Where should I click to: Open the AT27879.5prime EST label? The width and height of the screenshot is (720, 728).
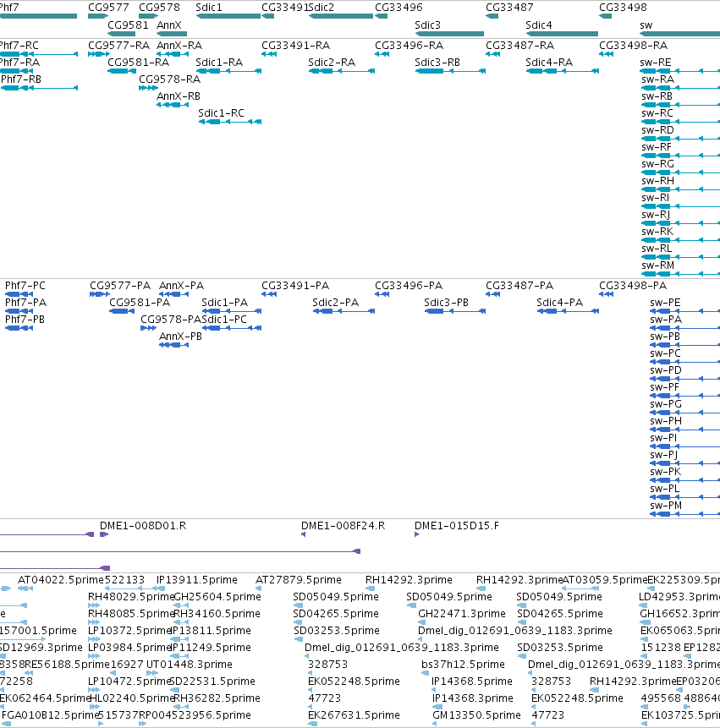[299, 580]
